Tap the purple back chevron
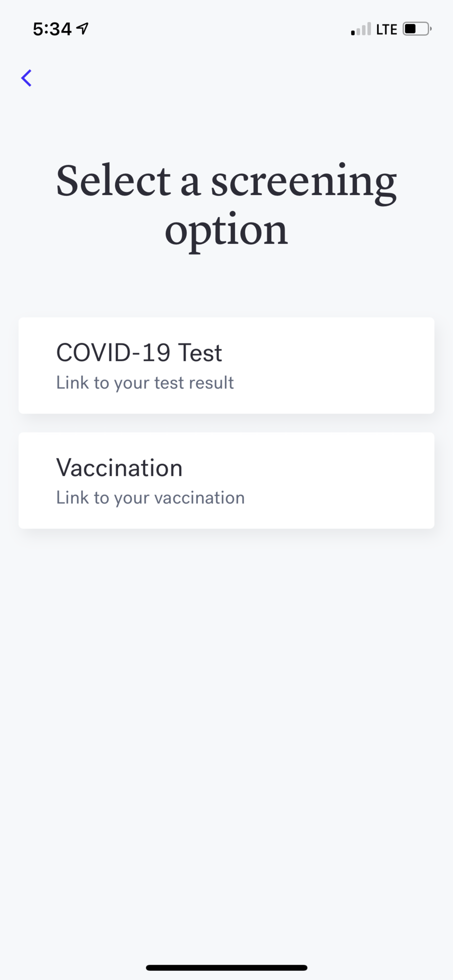Screen dimensions: 453x980 (x=27, y=78)
